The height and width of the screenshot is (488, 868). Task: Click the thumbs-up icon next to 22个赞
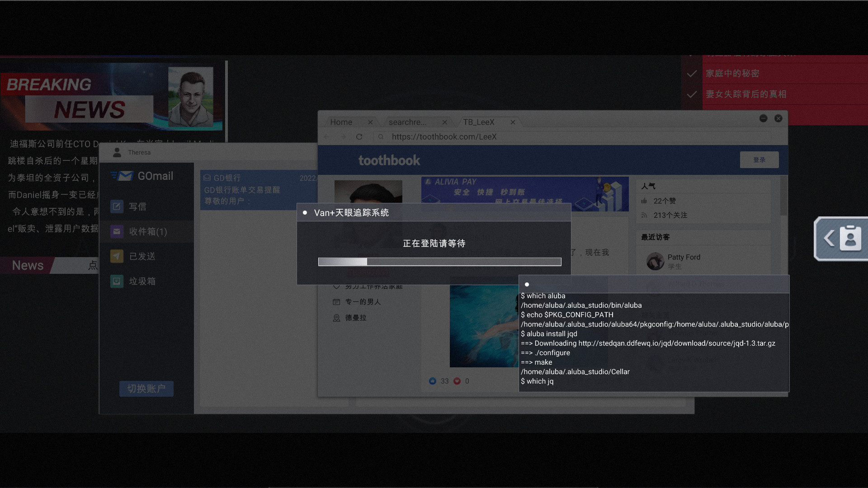pyautogui.click(x=646, y=201)
